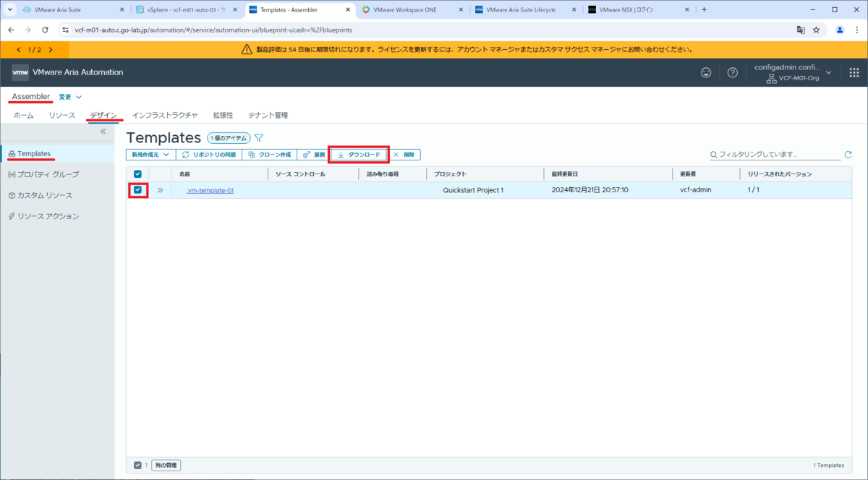The width and height of the screenshot is (868, 480).
Task: Open the vm-template-01 link
Action: (210, 190)
